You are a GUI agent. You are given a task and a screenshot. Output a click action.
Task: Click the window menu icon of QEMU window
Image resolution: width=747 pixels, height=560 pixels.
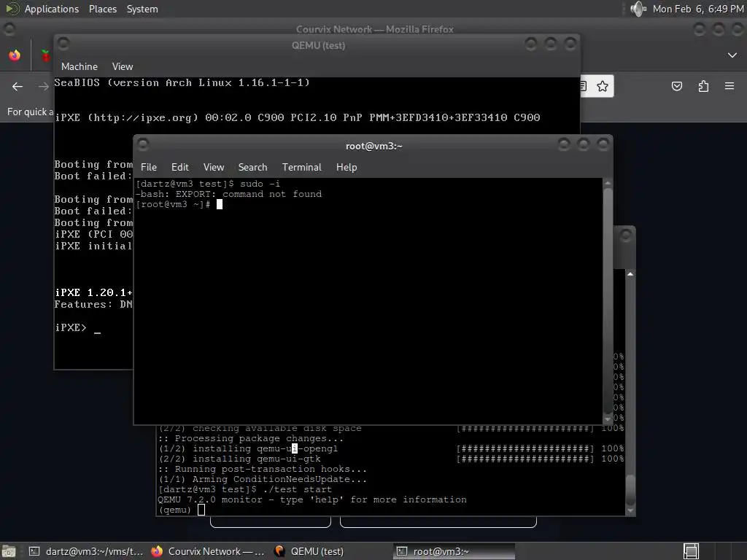[x=63, y=44]
